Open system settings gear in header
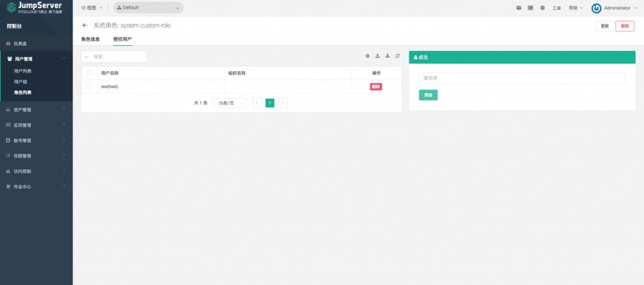Image resolution: width=644 pixels, height=285 pixels. [542, 8]
